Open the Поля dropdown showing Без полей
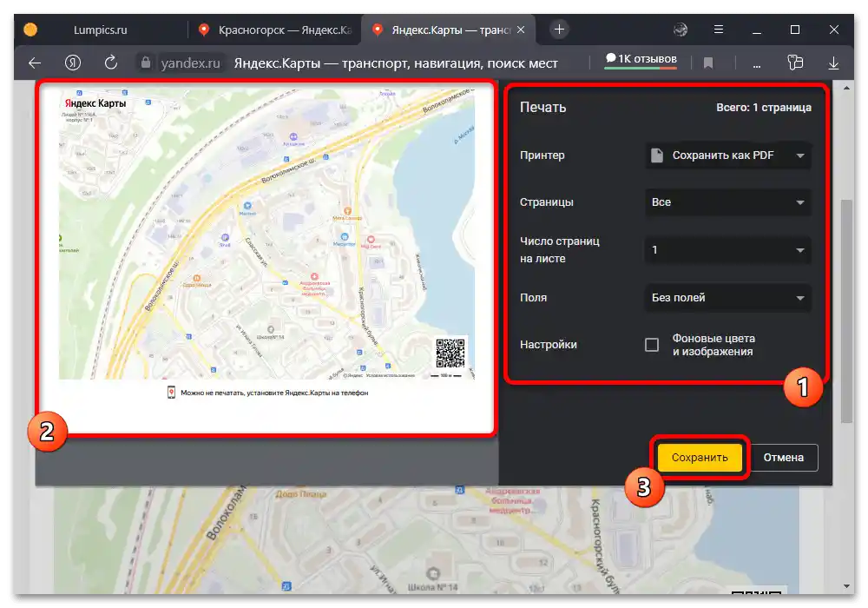 pyautogui.click(x=727, y=298)
